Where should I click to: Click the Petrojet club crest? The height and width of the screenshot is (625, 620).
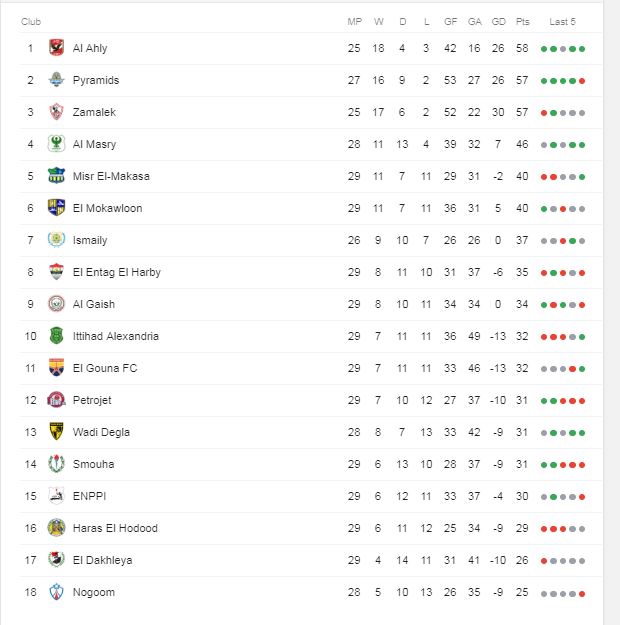click(56, 400)
